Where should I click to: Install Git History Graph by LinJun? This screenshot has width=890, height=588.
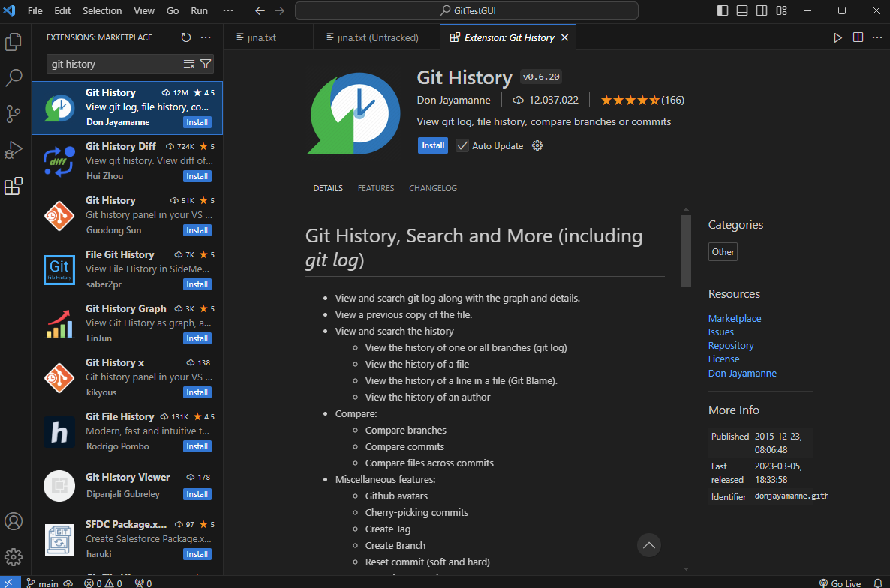tap(197, 338)
